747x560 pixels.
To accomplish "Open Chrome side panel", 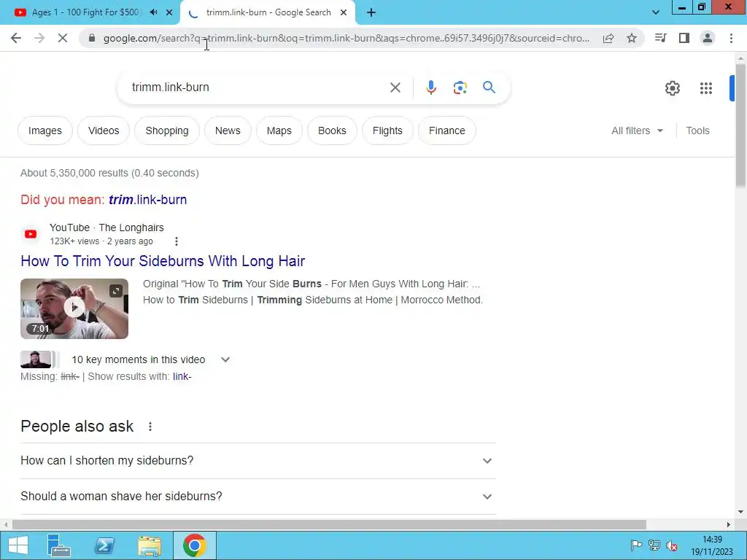I will point(684,38).
